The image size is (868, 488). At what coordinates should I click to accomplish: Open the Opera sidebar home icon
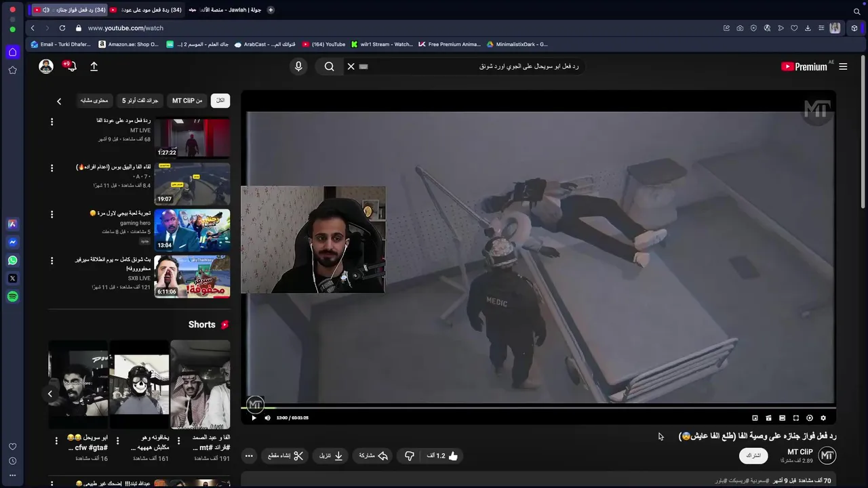12,52
